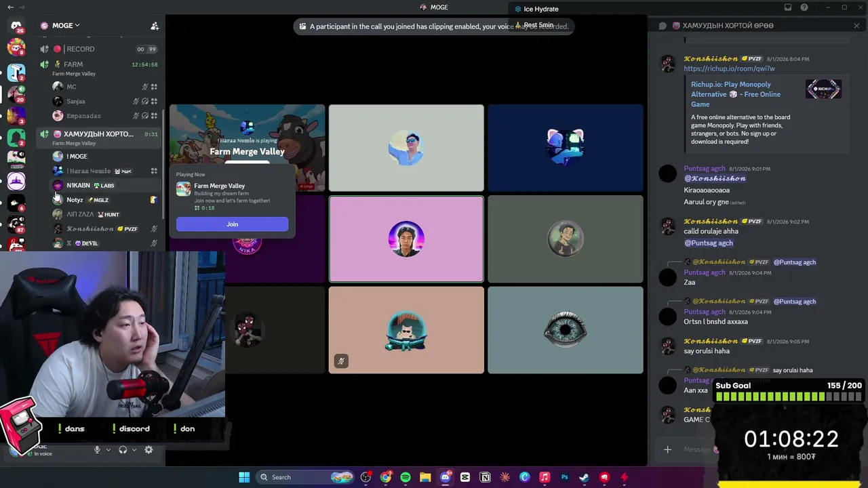Click Puntsag agch username on 9:01 PM message

[x=705, y=169]
